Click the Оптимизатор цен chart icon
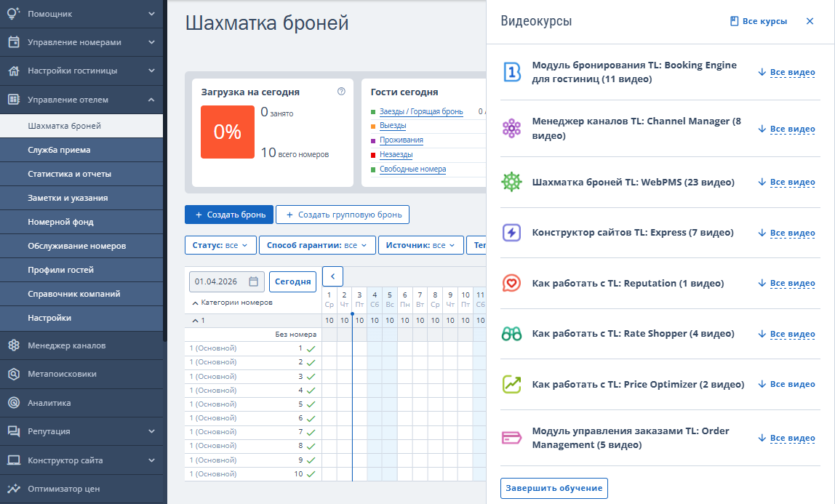 14,489
